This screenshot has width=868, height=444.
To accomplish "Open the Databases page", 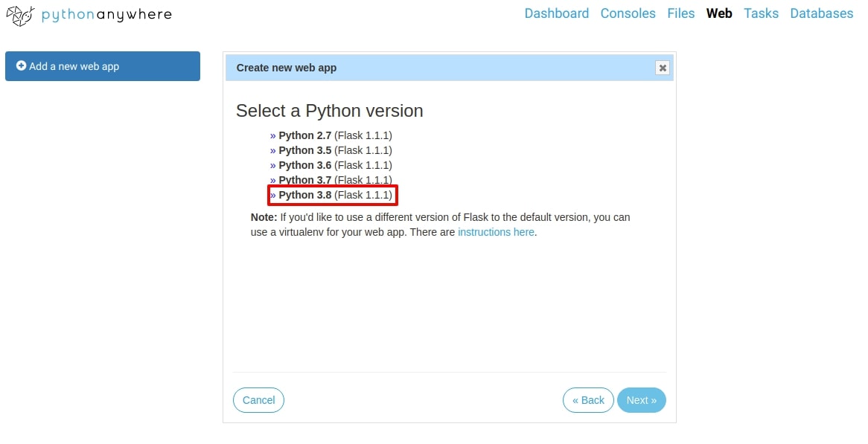I will click(x=821, y=13).
